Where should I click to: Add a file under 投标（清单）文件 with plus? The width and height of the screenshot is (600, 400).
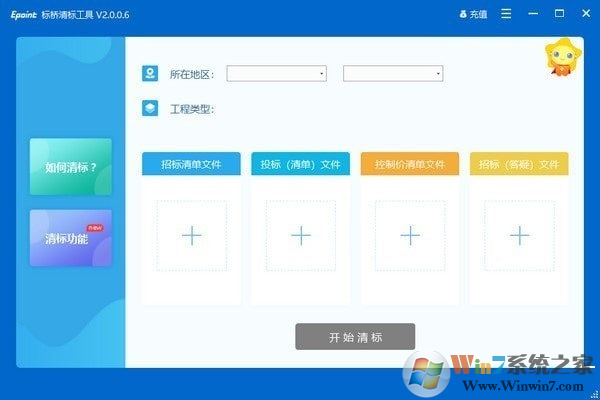pos(301,235)
